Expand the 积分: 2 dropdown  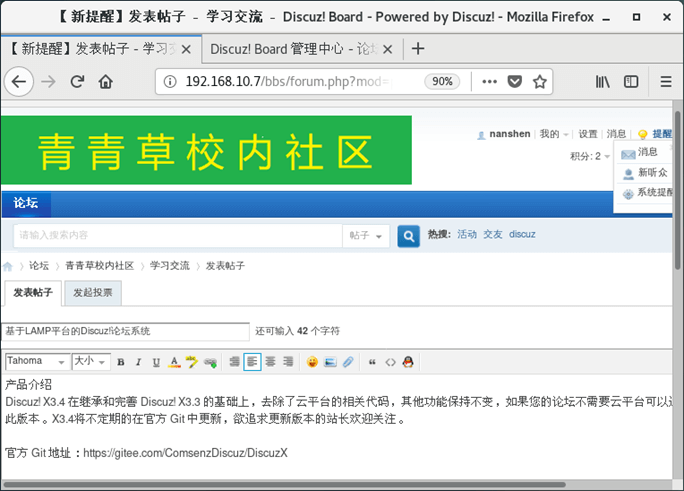click(590, 156)
